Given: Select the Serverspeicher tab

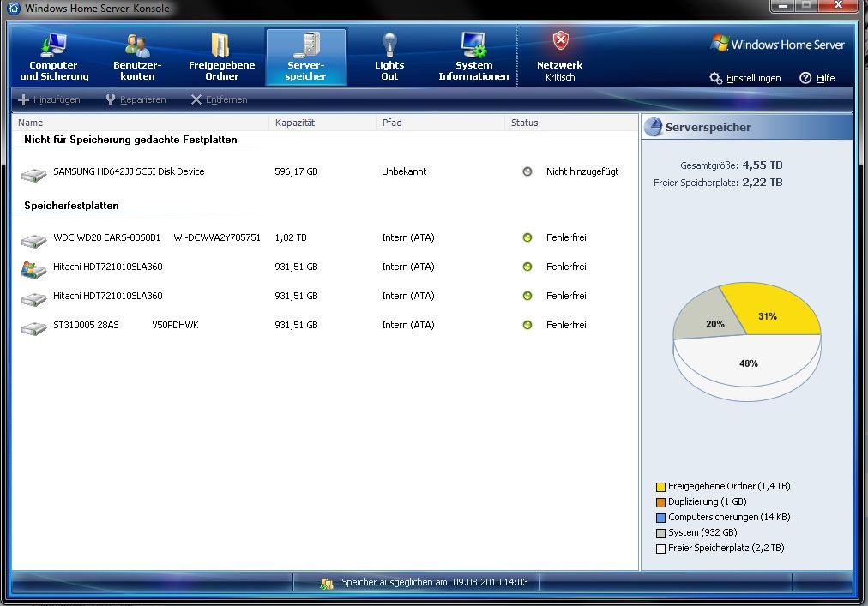Looking at the screenshot, I should click(306, 57).
